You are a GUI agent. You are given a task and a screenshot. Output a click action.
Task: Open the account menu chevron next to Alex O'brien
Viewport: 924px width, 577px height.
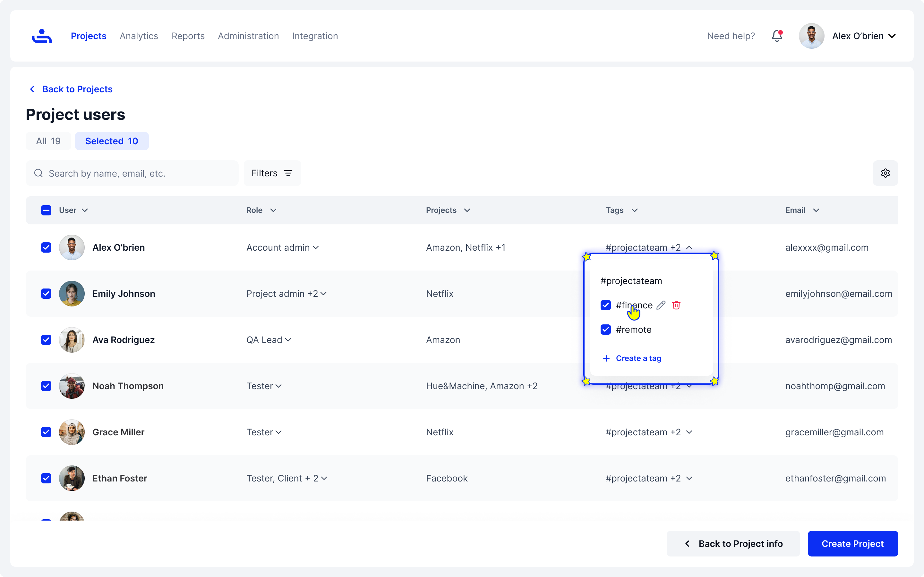coord(892,36)
